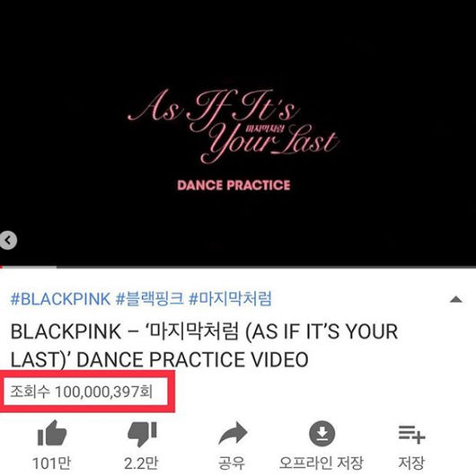Tap the thumbs-down dislike icon
The height and width of the screenshot is (476, 476).
click(142, 434)
